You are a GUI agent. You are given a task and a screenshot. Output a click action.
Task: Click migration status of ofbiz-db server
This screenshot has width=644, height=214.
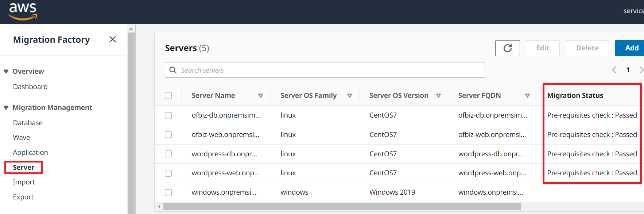point(592,115)
